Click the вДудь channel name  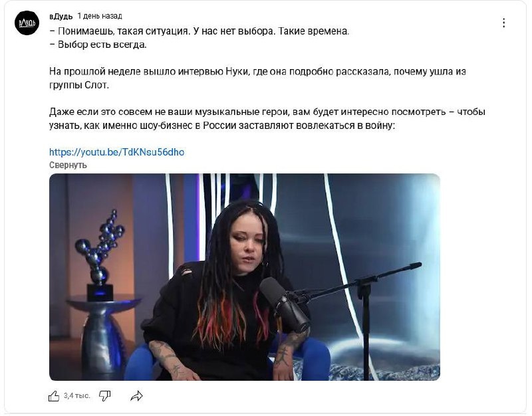[61, 16]
